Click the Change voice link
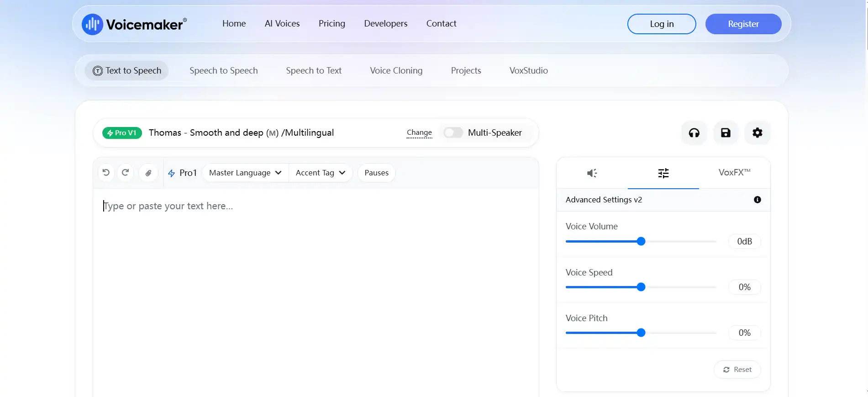 tap(419, 132)
